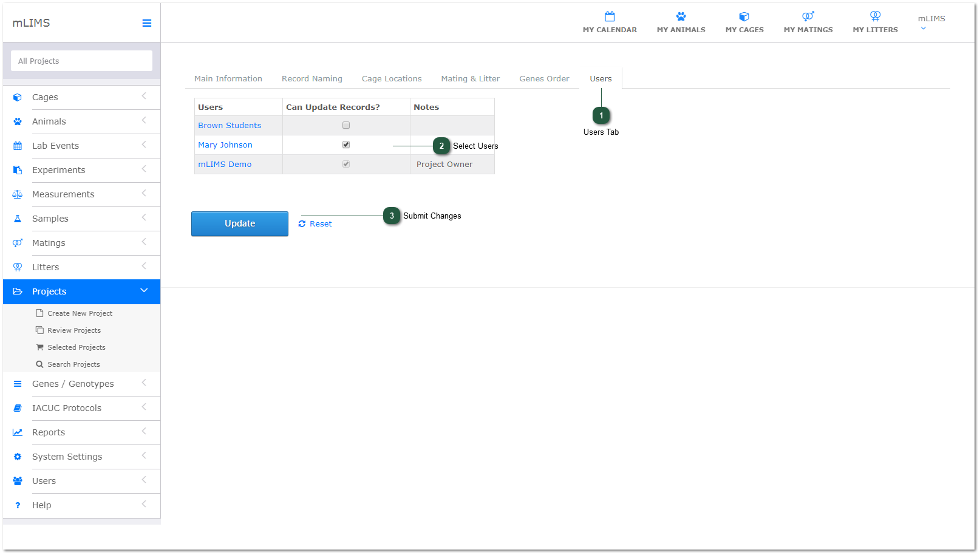Viewport: 980px width, 555px height.
Task: Click the Create New Project file icon
Action: point(39,313)
